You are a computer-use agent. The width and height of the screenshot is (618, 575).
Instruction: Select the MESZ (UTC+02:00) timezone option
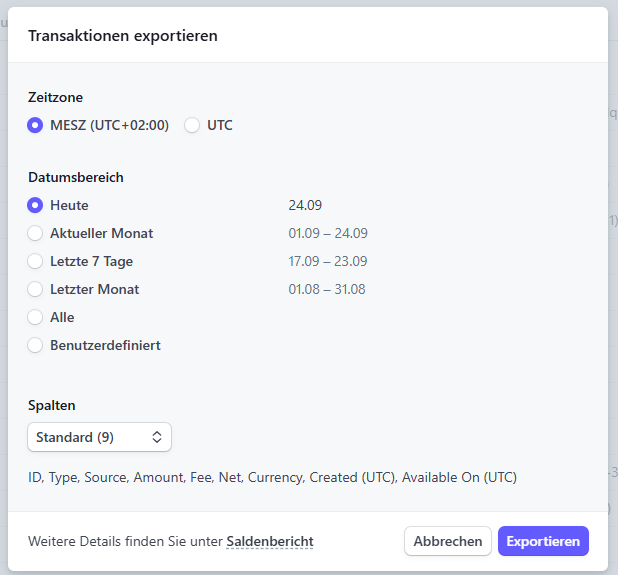pos(36,125)
